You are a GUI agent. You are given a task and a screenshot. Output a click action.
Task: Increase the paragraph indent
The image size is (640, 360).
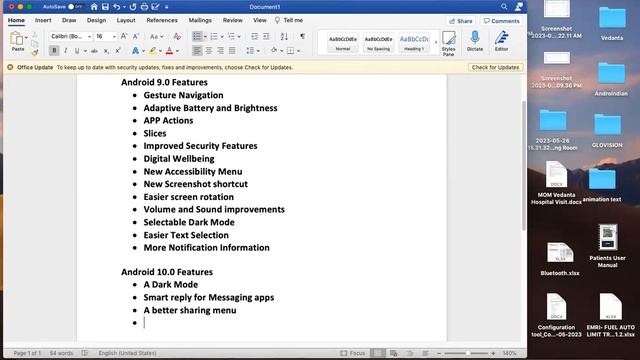click(266, 36)
